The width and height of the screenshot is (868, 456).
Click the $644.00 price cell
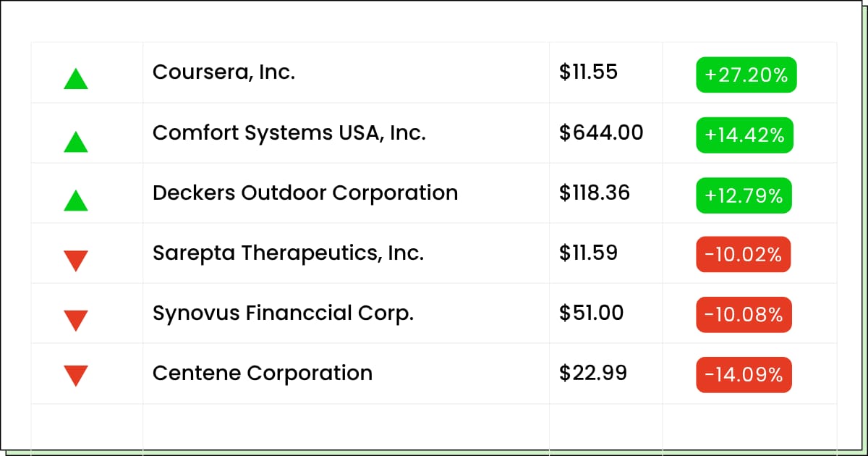(x=606, y=133)
